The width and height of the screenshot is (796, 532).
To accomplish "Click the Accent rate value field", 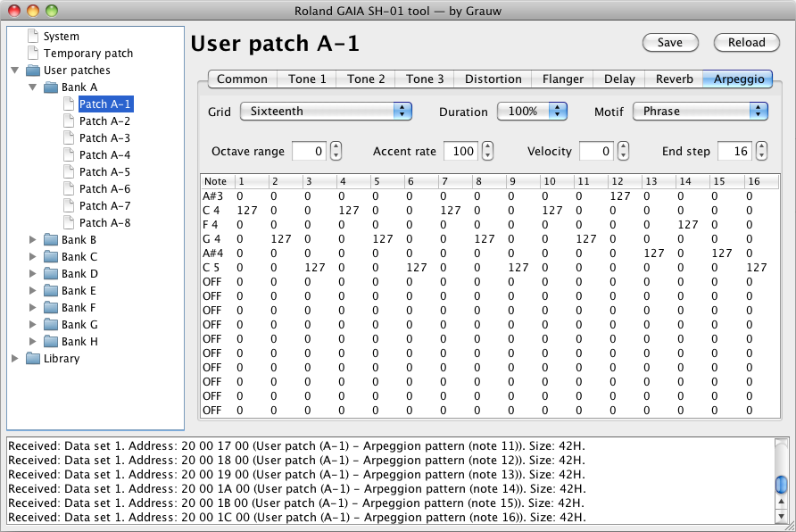I will (461, 151).
